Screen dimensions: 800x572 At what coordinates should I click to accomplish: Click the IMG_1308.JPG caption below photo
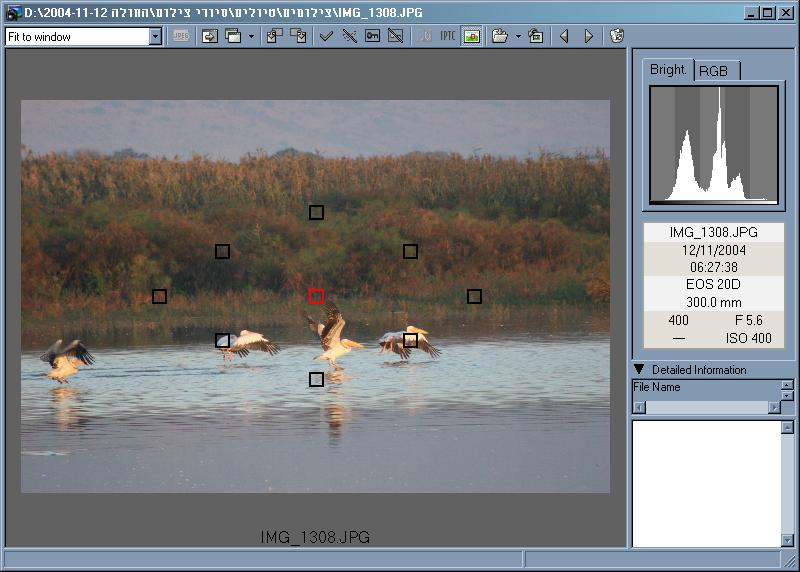coord(315,537)
